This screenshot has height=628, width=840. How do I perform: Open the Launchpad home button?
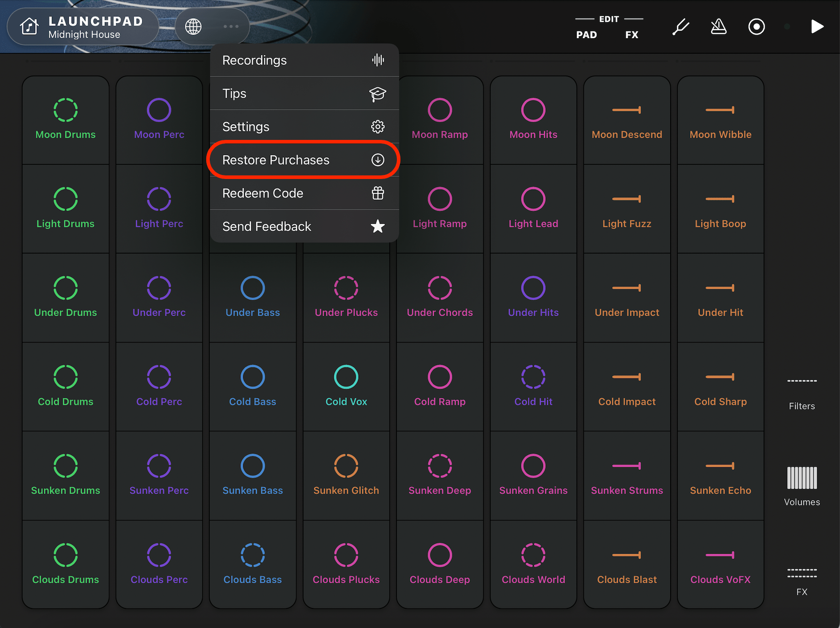coord(83,27)
